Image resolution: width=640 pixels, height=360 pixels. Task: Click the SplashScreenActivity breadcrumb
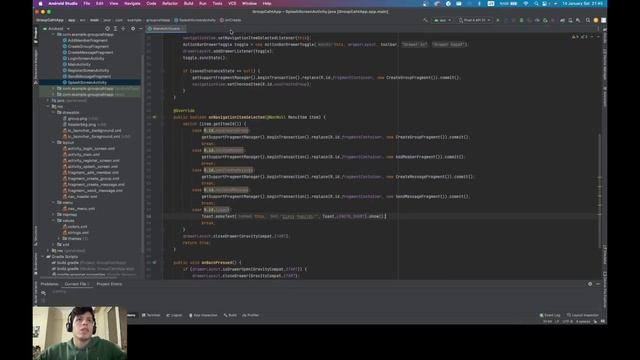coord(195,20)
